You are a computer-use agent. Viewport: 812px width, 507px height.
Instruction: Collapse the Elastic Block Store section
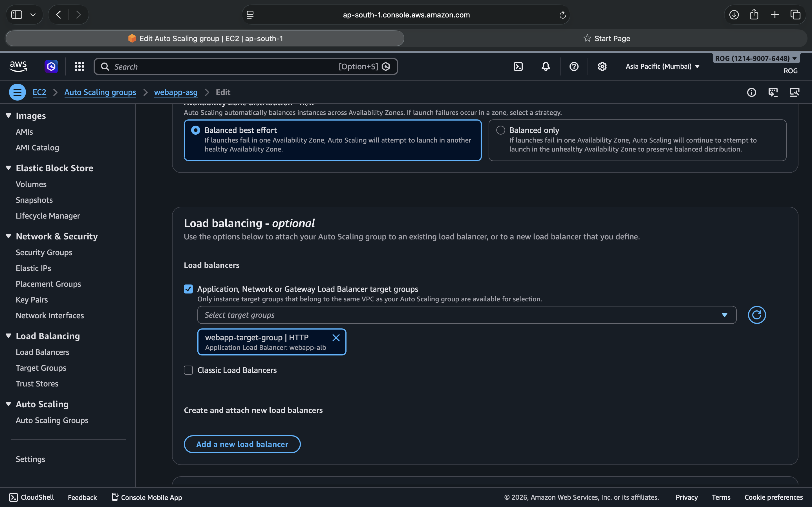9,168
